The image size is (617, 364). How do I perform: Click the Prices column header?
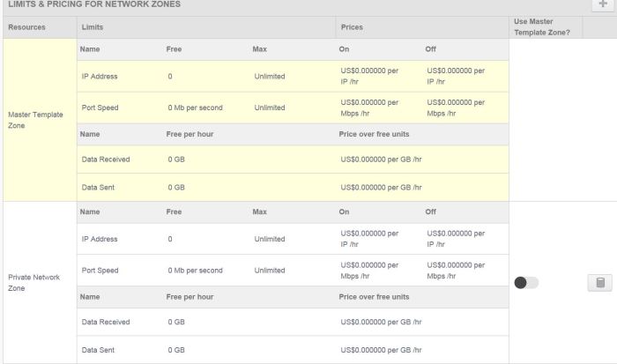point(353,27)
